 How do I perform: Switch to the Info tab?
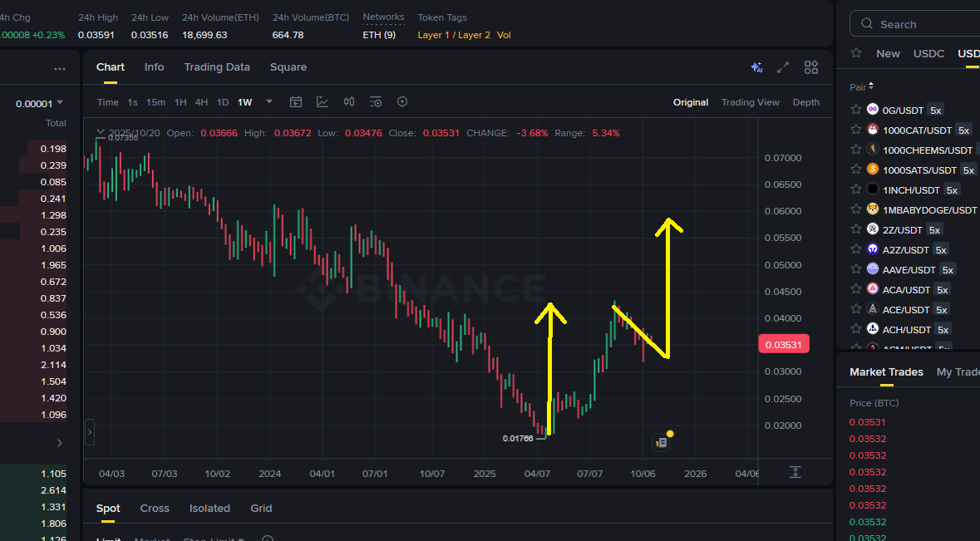point(154,66)
